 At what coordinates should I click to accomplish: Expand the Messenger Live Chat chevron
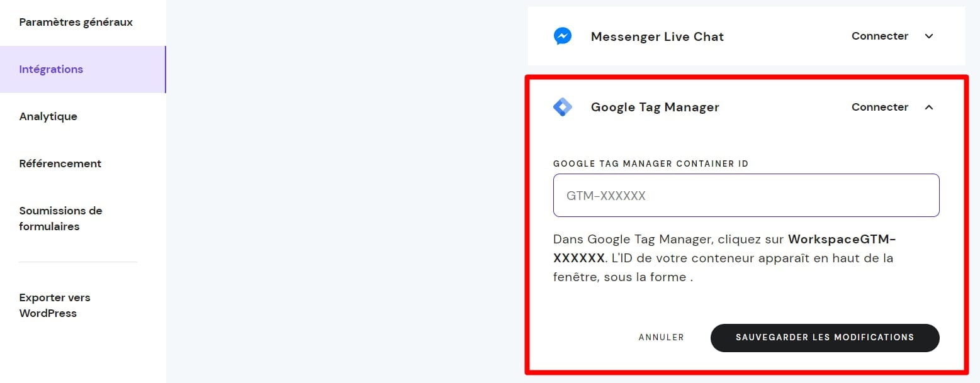[x=928, y=36]
